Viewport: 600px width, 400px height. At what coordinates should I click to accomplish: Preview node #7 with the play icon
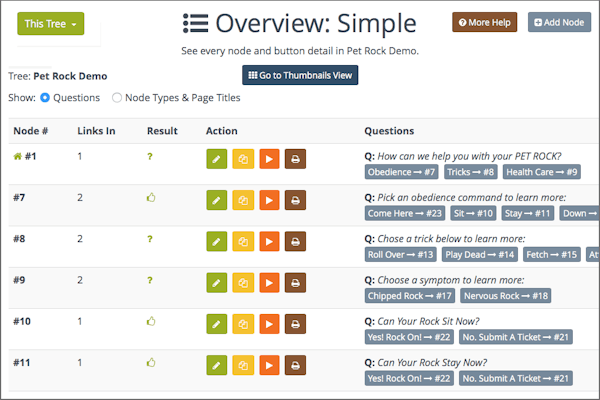coord(269,200)
